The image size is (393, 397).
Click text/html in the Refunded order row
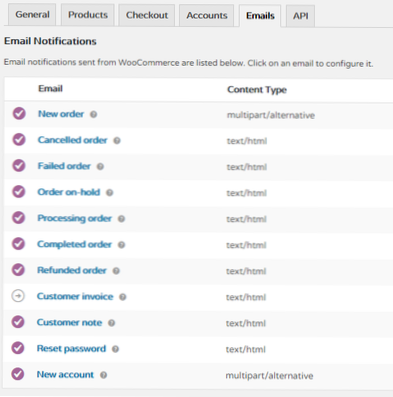click(x=246, y=271)
